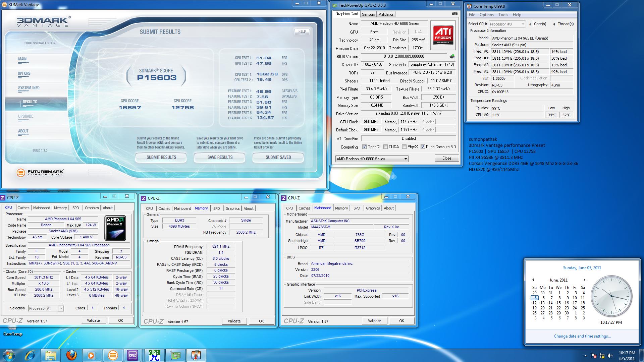Open MAIN section in 3DMark sidebar

(22, 59)
